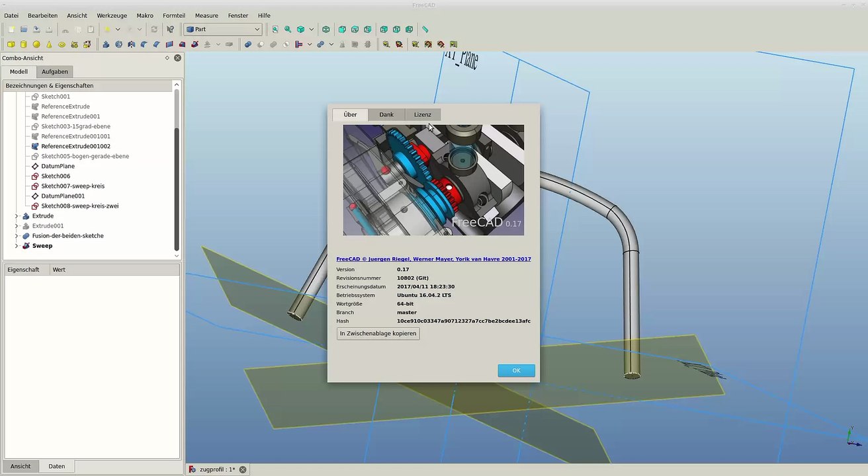Click the Fillet tool icon
Image resolution: width=868 pixels, height=476 pixels.
[x=144, y=44]
